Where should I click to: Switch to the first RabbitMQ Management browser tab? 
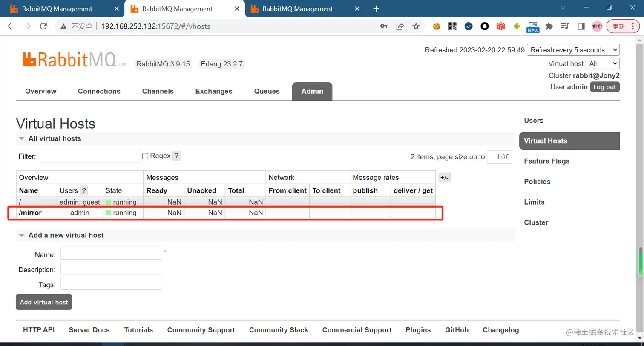(x=62, y=9)
